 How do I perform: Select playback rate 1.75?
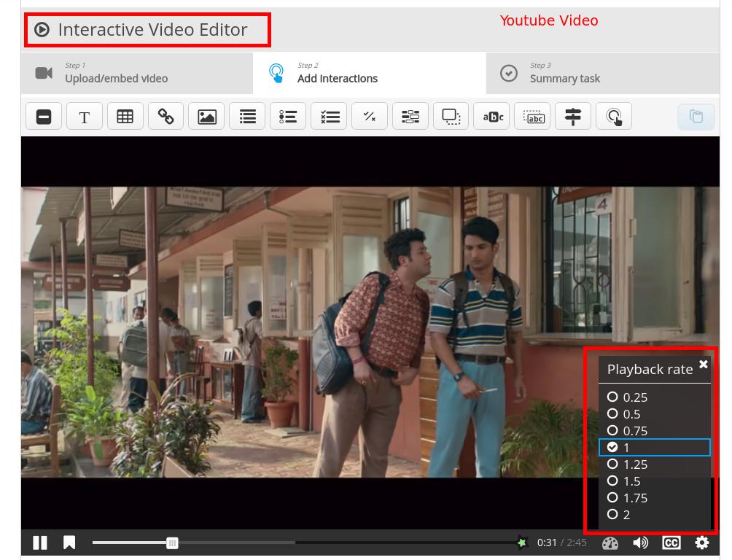pyautogui.click(x=655, y=498)
